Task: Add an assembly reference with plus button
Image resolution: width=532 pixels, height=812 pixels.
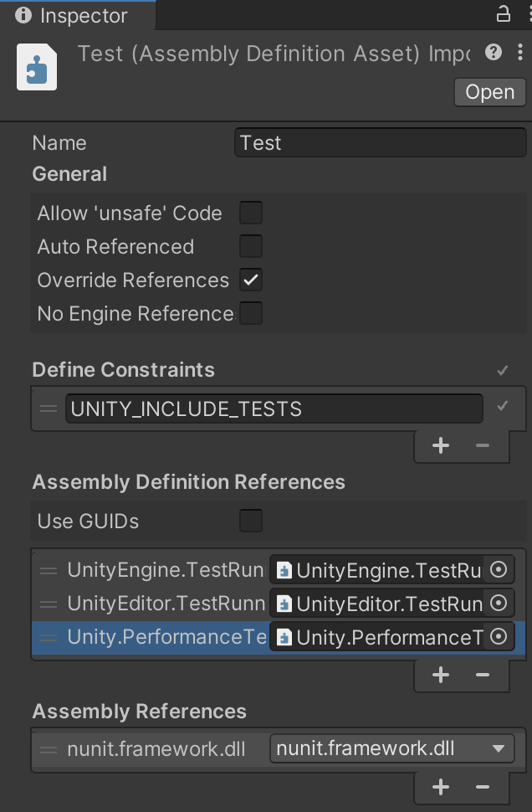Action: tap(440, 786)
